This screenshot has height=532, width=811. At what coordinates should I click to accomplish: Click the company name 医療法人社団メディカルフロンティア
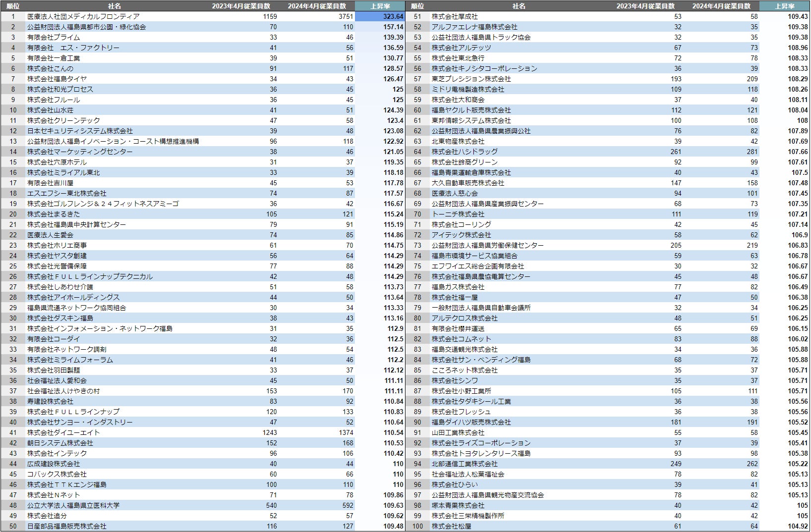pyautogui.click(x=83, y=16)
